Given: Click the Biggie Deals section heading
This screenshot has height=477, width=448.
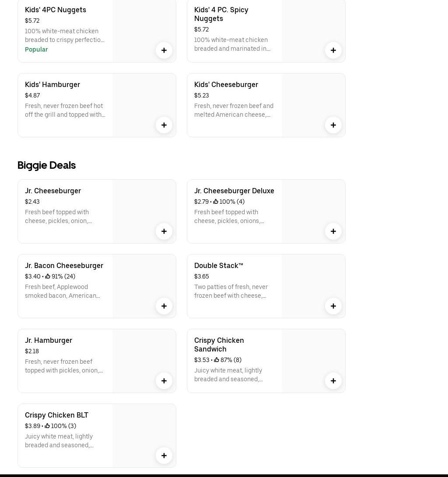Looking at the screenshot, I should click(x=46, y=165).
